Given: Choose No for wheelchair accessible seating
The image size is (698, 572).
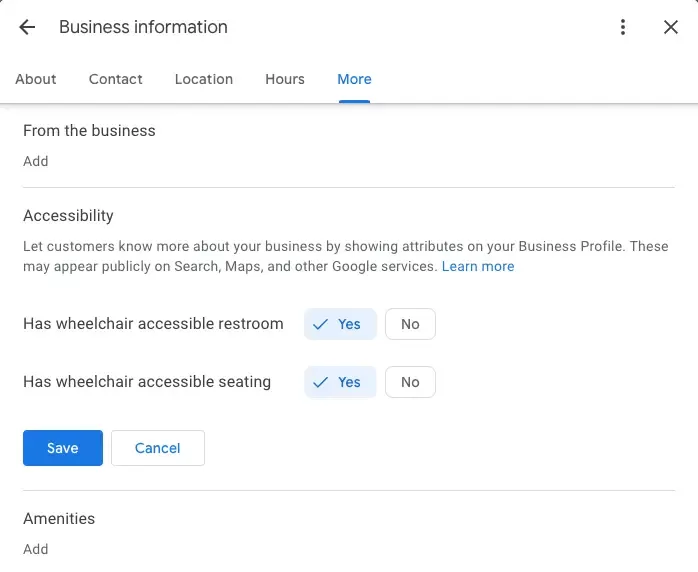Looking at the screenshot, I should [x=410, y=382].
